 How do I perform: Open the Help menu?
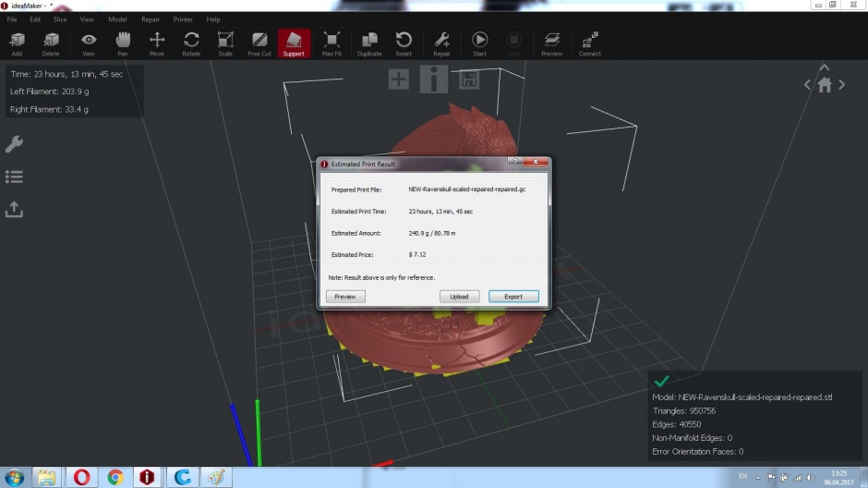[x=213, y=19]
